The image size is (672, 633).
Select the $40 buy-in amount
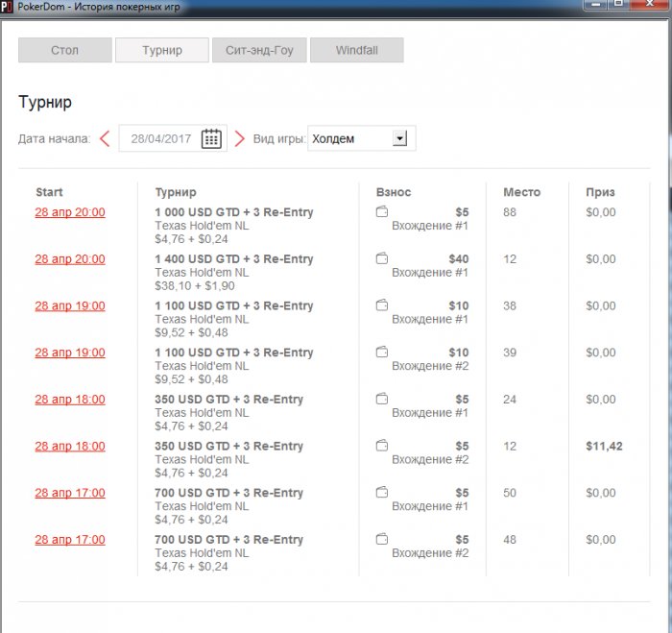(459, 259)
